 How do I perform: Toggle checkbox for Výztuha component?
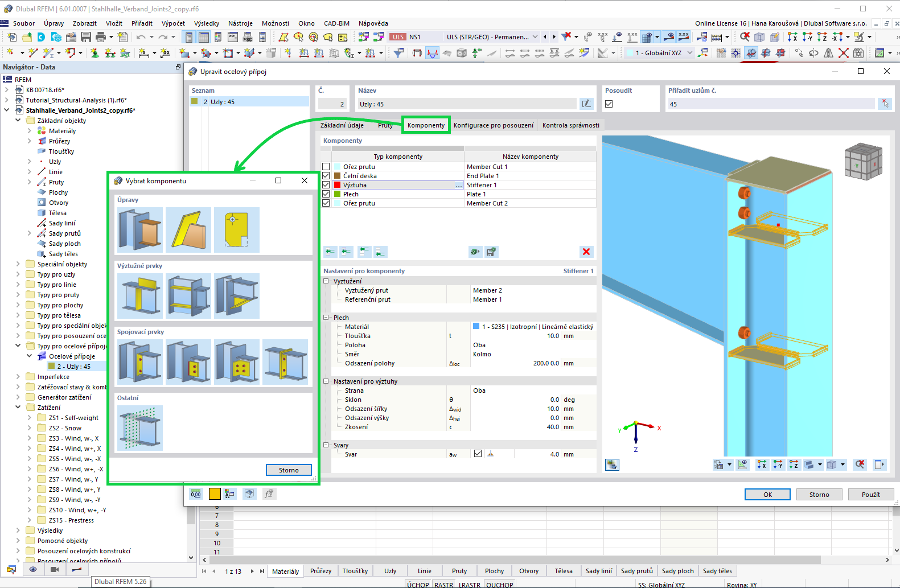[x=326, y=185]
